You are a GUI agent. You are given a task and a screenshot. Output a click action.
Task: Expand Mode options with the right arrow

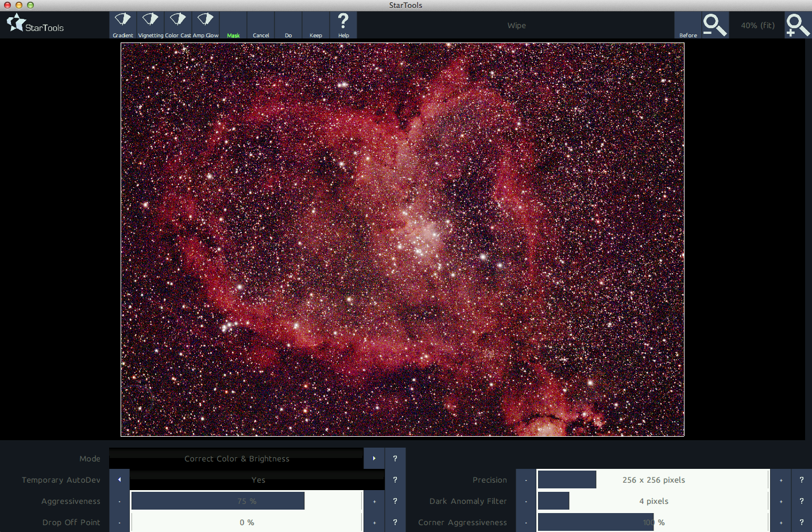(374, 459)
